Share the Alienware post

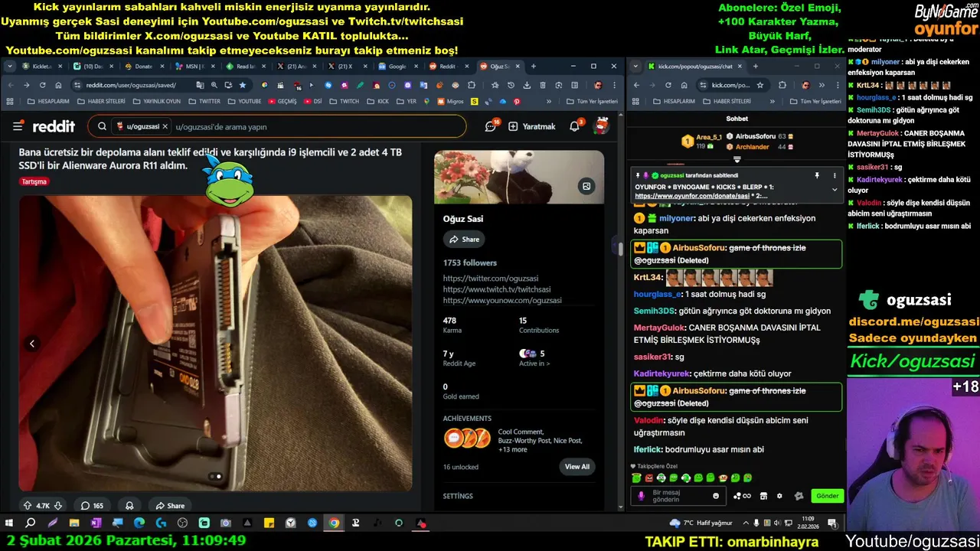pos(170,506)
